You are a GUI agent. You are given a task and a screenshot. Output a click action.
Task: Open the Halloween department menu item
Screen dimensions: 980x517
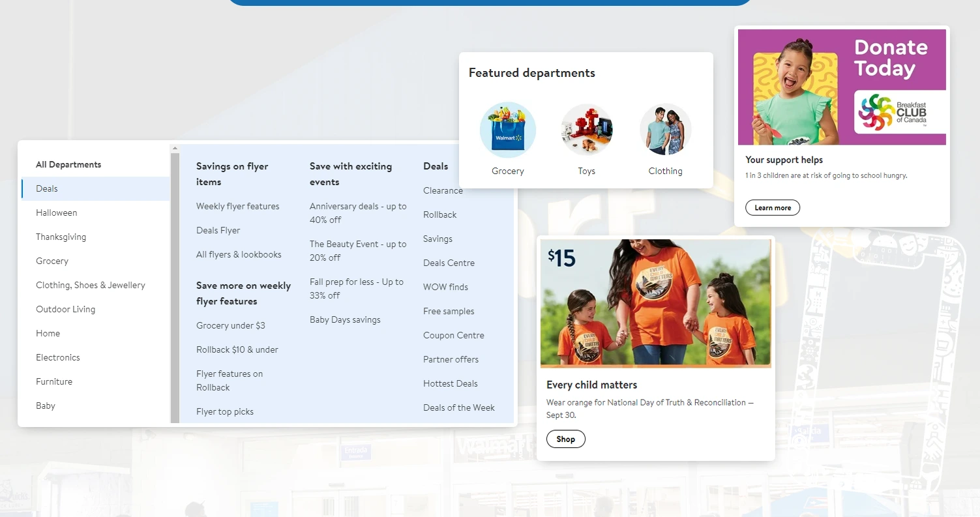[x=56, y=213]
